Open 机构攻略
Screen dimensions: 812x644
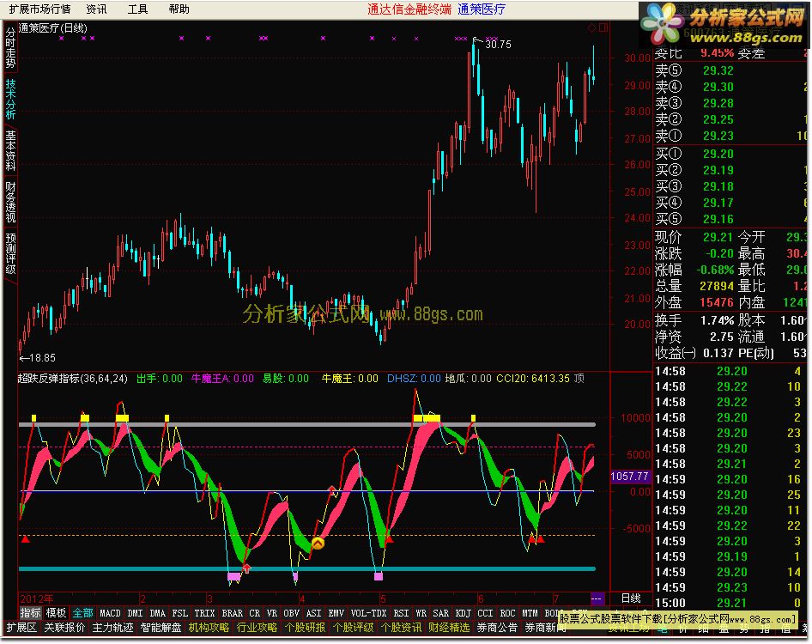coord(209,628)
